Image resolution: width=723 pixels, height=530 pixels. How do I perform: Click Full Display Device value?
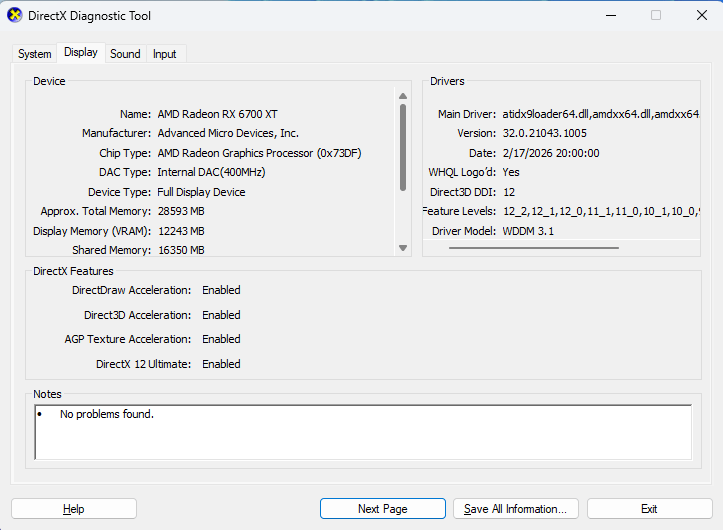pos(201,192)
